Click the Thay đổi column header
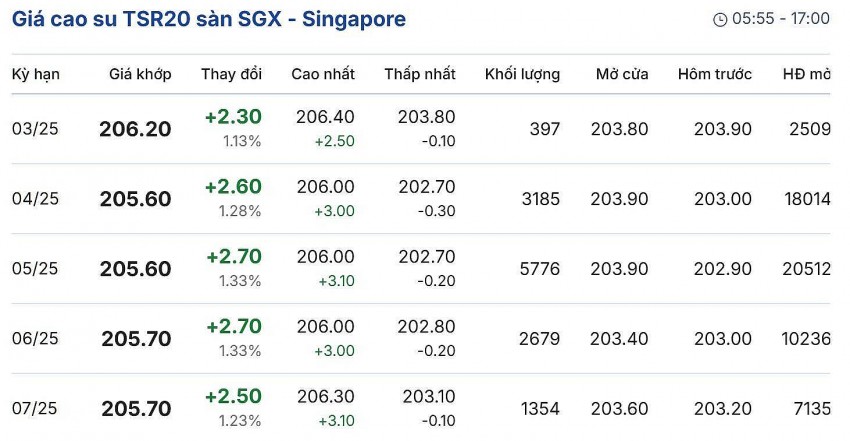850x441 pixels. coord(231,75)
